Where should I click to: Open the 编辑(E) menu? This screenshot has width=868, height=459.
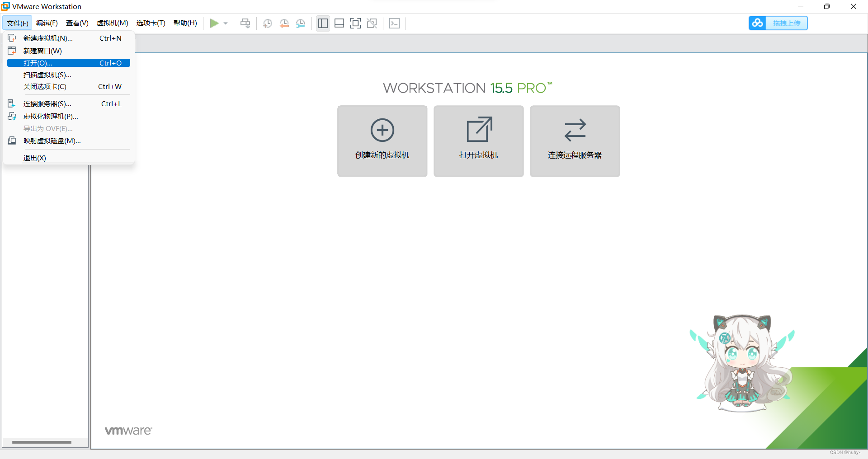tap(47, 23)
